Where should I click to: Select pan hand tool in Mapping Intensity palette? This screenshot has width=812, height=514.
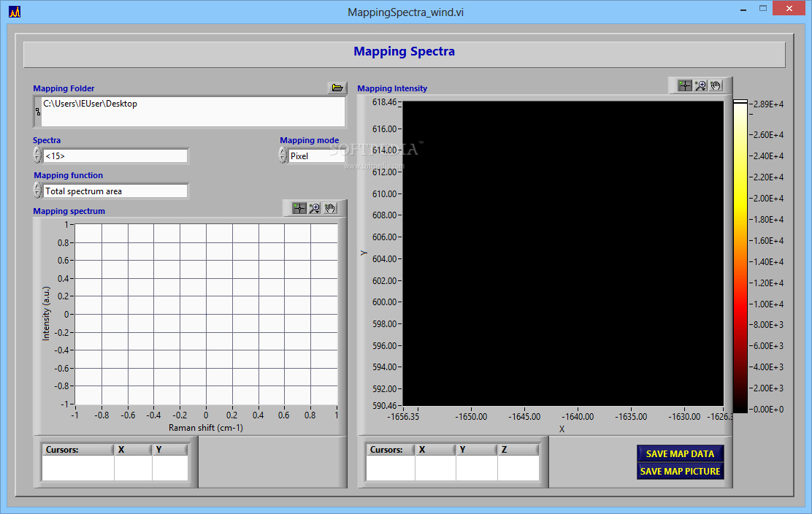tap(716, 85)
